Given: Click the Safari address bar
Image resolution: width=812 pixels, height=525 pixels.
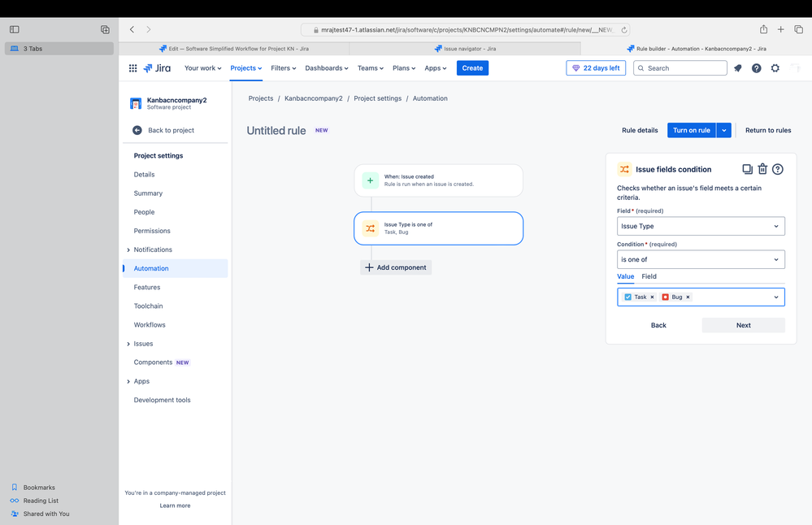Looking at the screenshot, I should click(x=465, y=30).
